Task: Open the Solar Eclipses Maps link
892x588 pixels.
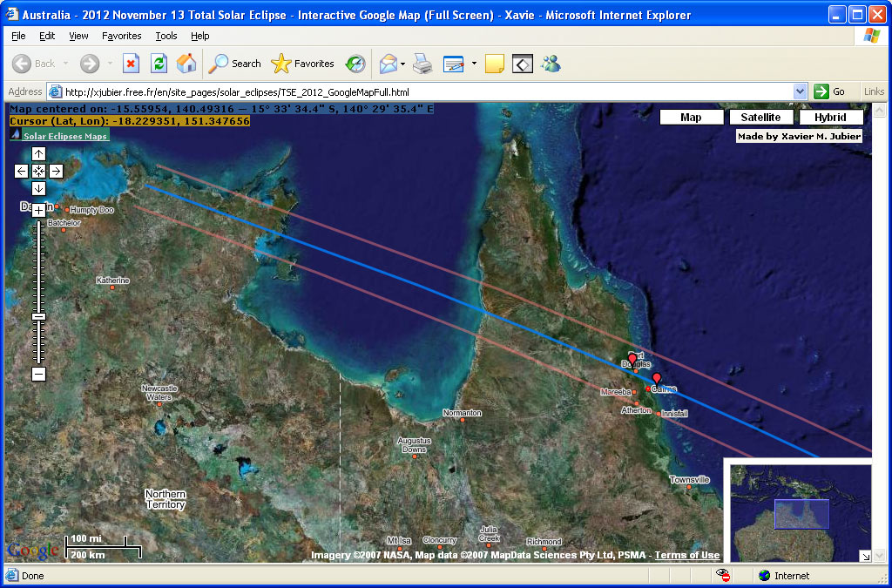Action: coord(64,137)
